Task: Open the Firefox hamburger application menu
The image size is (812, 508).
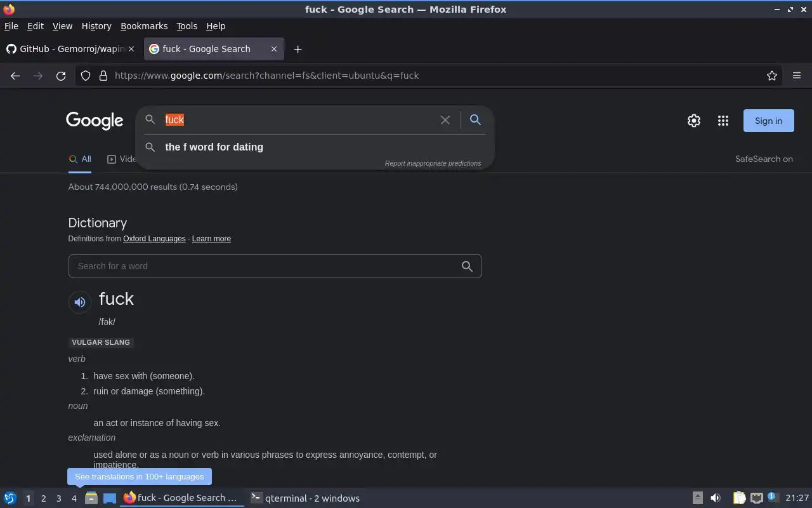Action: point(797,76)
